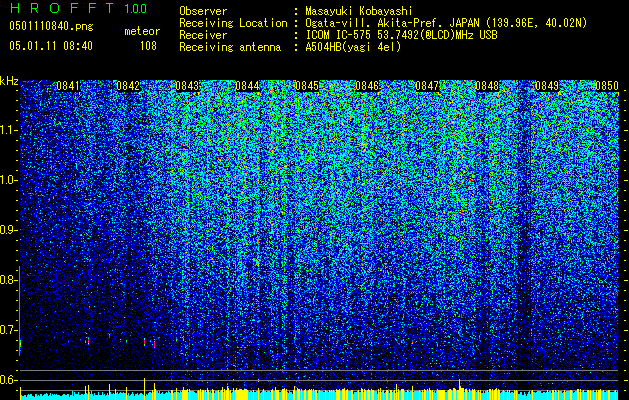The image size is (629, 400).
Task: Click the 0.6 frequency axis label
Action: [9, 380]
